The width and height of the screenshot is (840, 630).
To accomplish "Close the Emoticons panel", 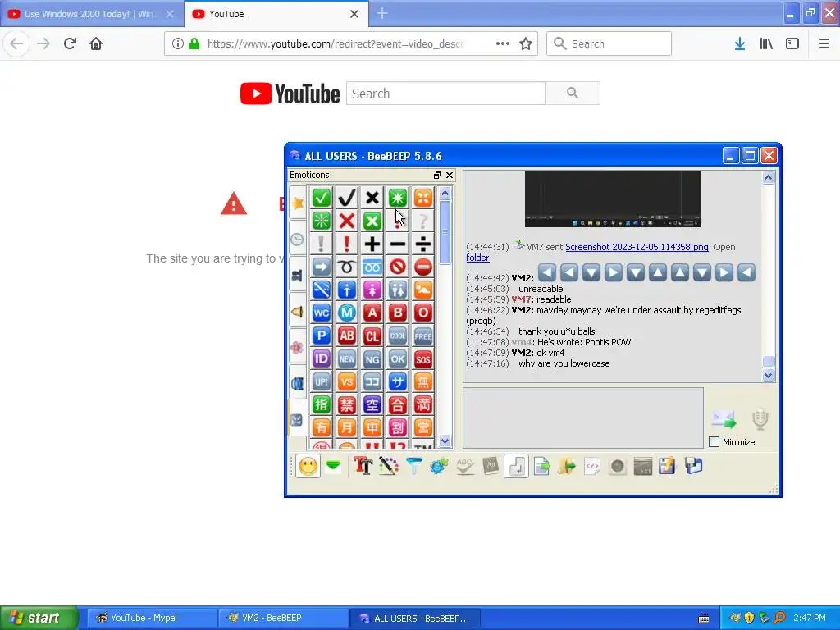I will 450,176.
